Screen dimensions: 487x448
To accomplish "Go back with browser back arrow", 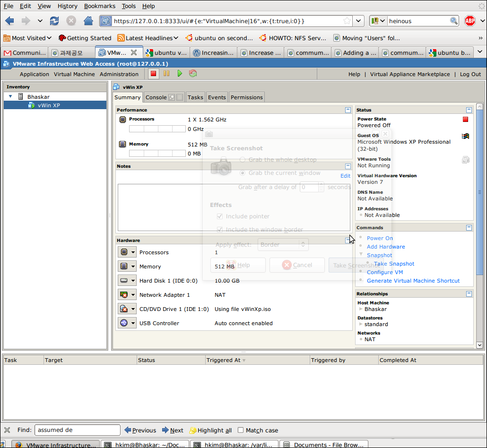I will (x=9, y=21).
